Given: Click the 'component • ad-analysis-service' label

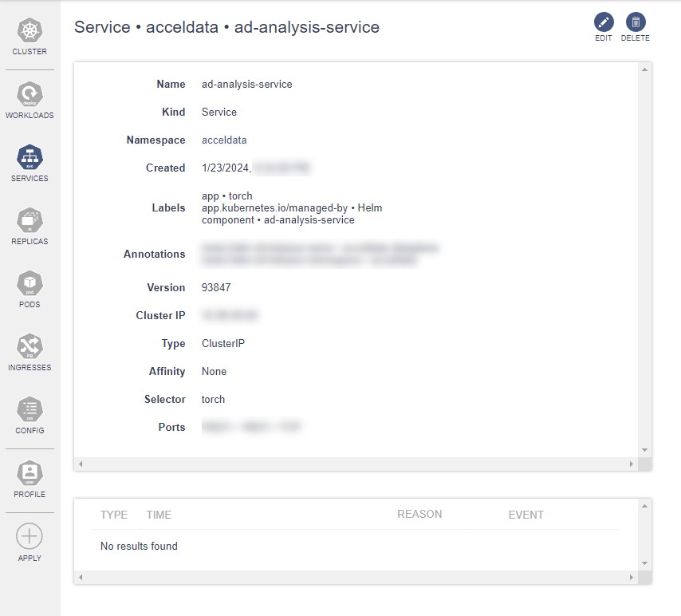Looking at the screenshot, I should (278, 220).
